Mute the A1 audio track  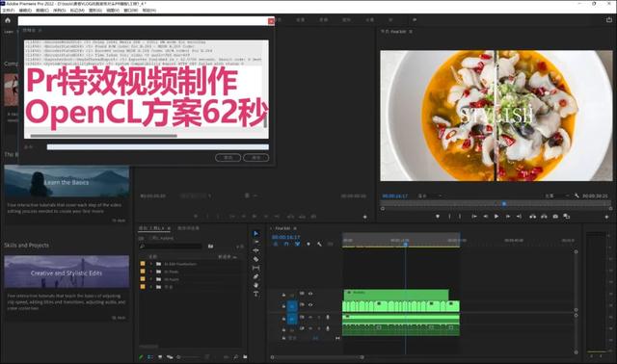[310, 317]
